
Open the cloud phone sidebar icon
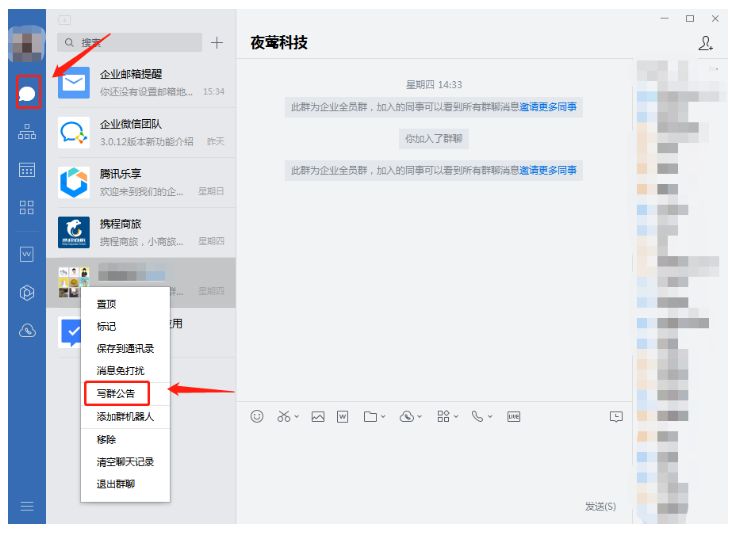(27, 331)
